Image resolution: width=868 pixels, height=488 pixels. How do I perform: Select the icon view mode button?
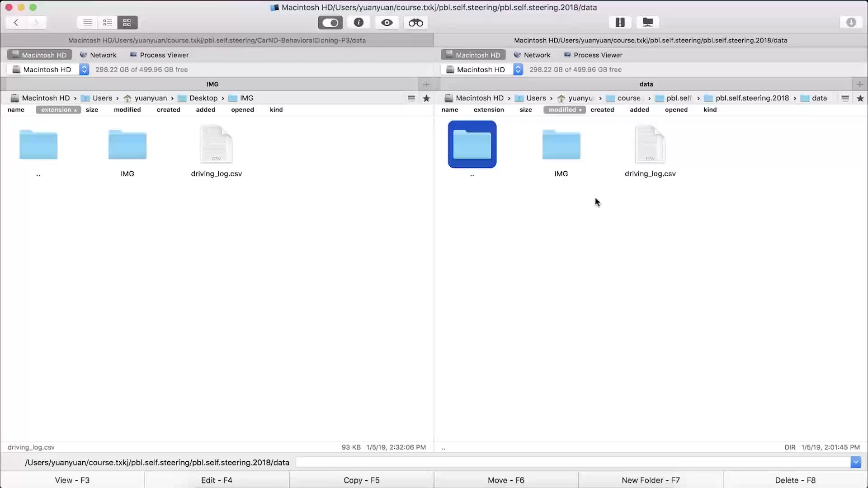click(127, 23)
